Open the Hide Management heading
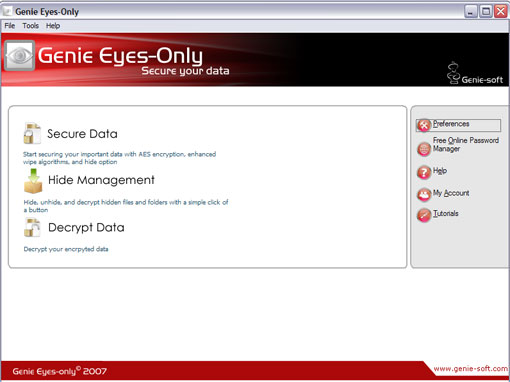This screenshot has width=510, height=382. 101,180
